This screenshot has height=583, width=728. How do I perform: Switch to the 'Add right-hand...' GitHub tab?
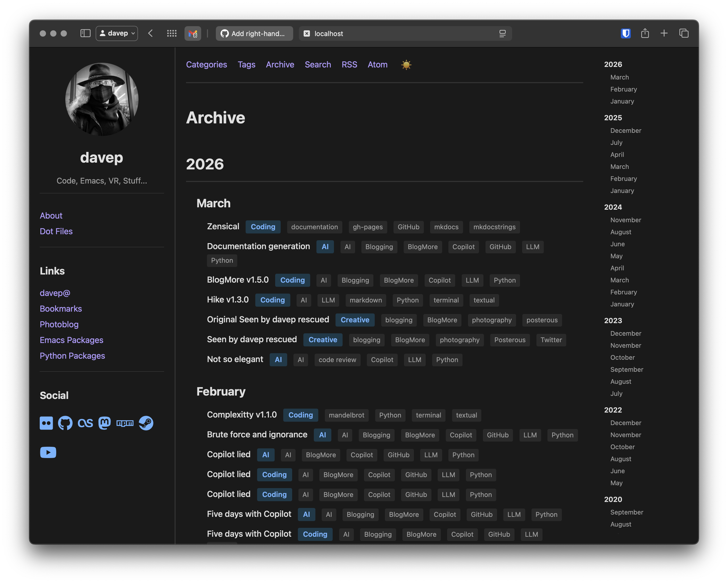254,33
